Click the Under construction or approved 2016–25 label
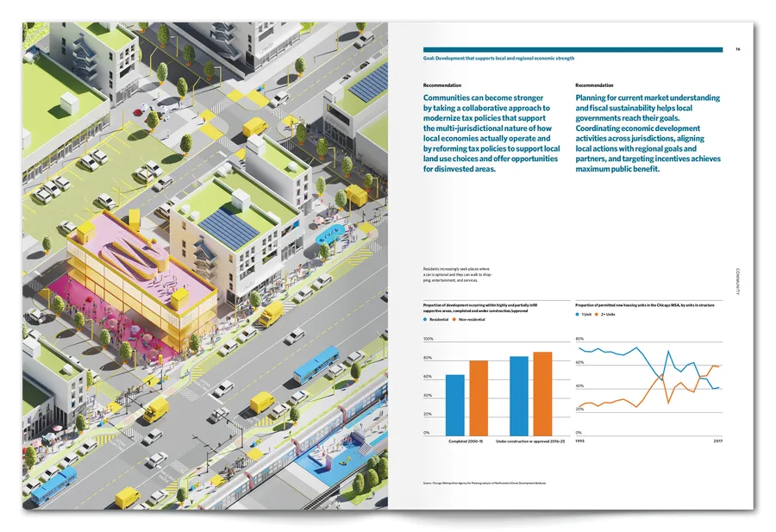 531,441
